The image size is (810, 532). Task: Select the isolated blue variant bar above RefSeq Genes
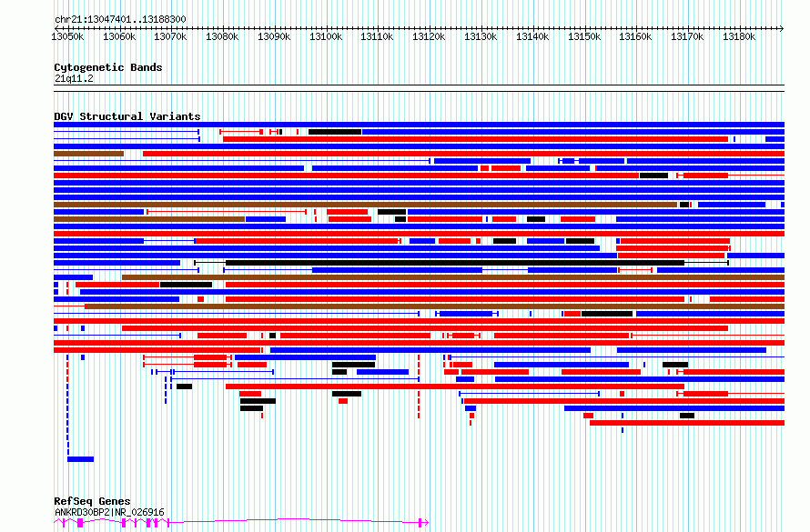tap(81, 459)
